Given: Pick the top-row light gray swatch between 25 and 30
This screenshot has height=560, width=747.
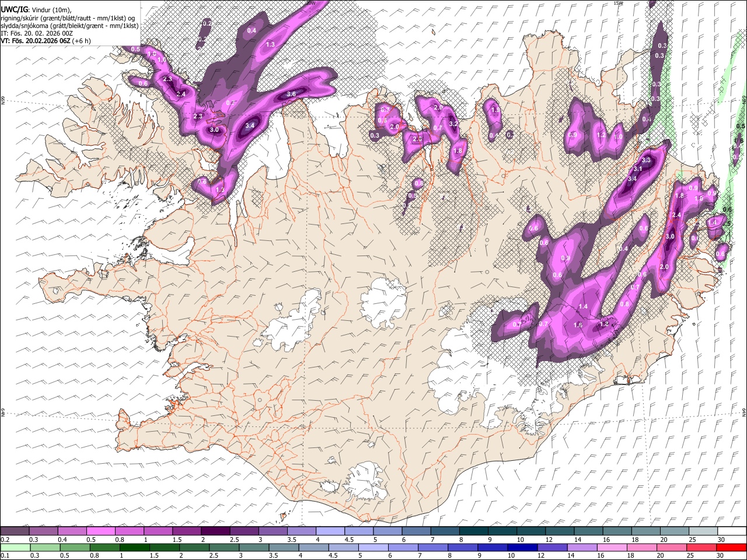Looking at the screenshot, I should coord(703,531).
